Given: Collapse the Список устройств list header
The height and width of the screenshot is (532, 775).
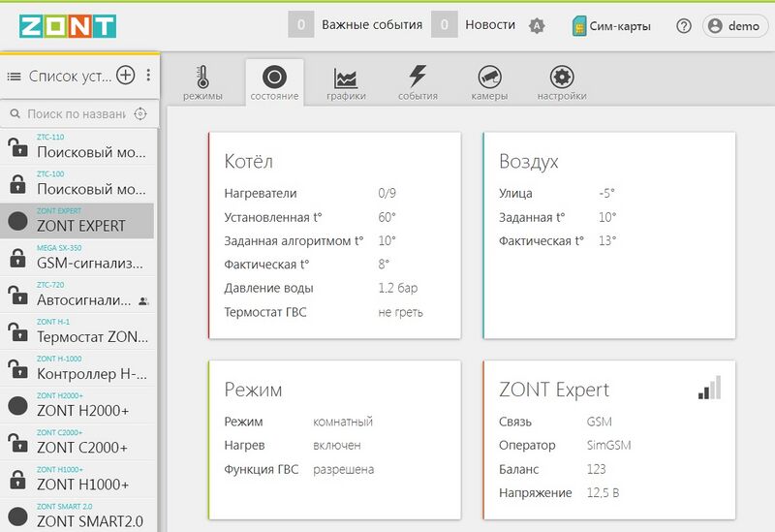Looking at the screenshot, I should tap(14, 76).
